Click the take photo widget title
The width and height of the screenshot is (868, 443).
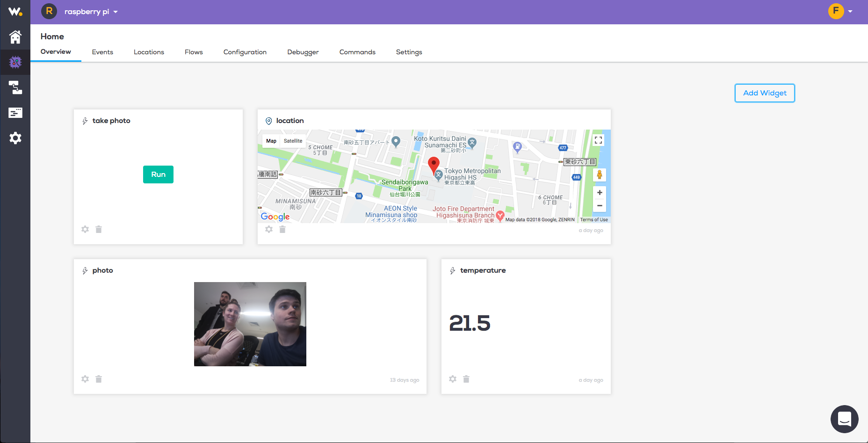[x=111, y=121]
